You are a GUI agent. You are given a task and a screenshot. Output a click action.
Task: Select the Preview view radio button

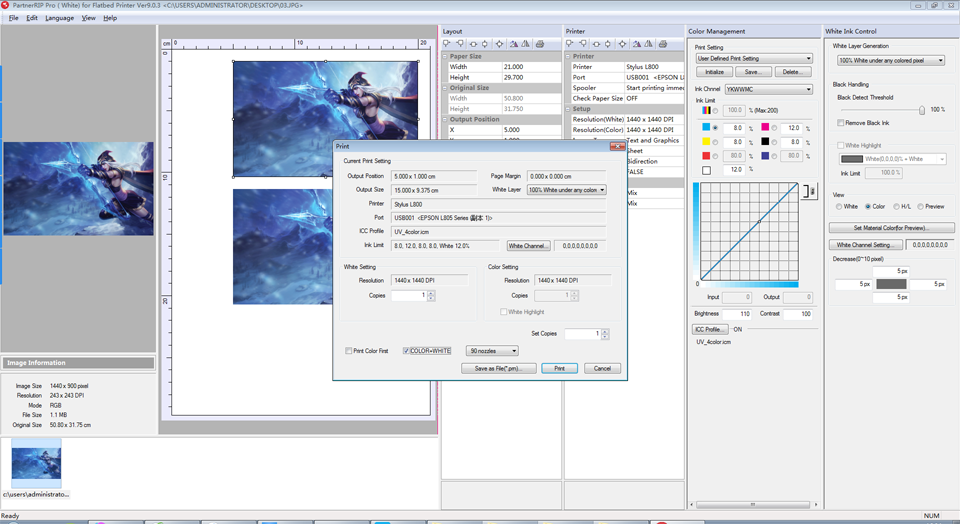pos(921,206)
